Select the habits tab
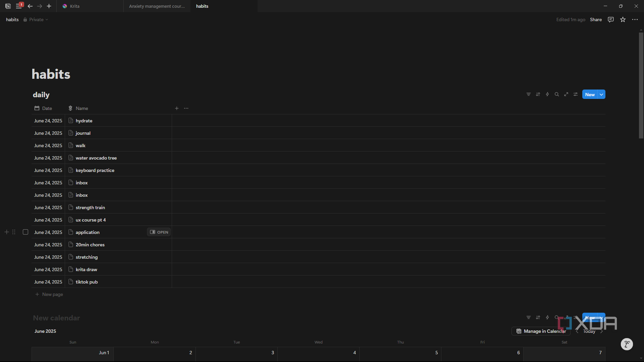The height and width of the screenshot is (362, 644). point(224,6)
